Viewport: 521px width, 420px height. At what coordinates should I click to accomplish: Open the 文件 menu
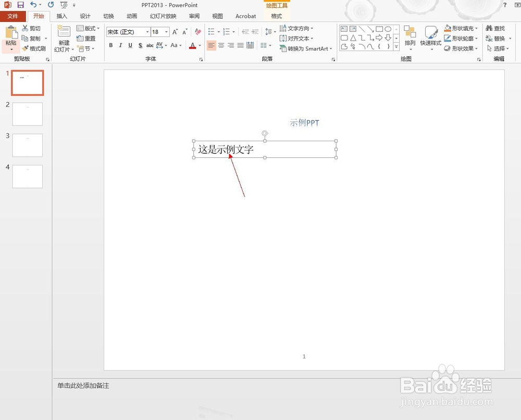[14, 16]
